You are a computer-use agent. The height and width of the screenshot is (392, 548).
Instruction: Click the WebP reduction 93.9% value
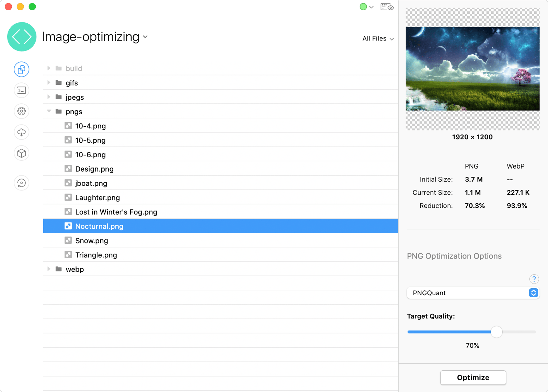click(x=517, y=206)
